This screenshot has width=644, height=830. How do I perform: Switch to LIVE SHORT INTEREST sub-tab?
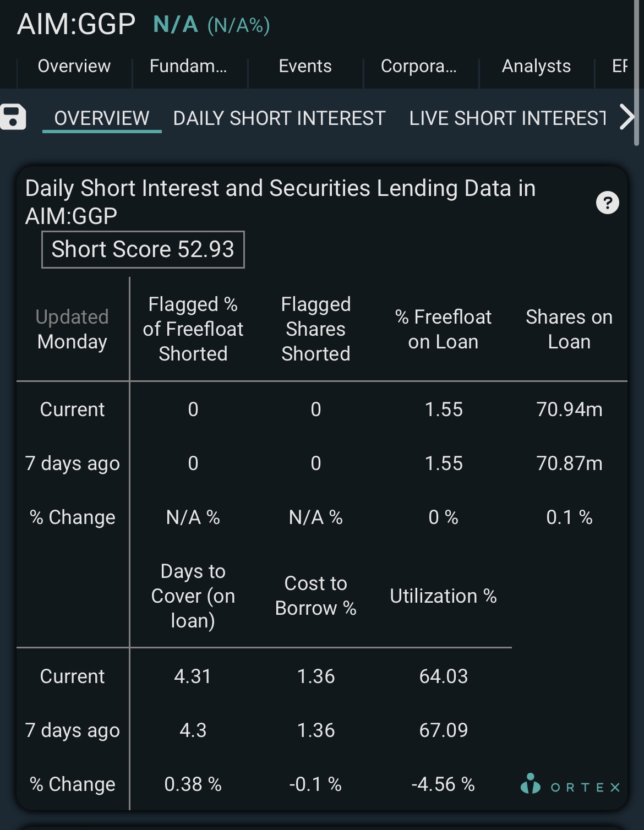click(507, 118)
